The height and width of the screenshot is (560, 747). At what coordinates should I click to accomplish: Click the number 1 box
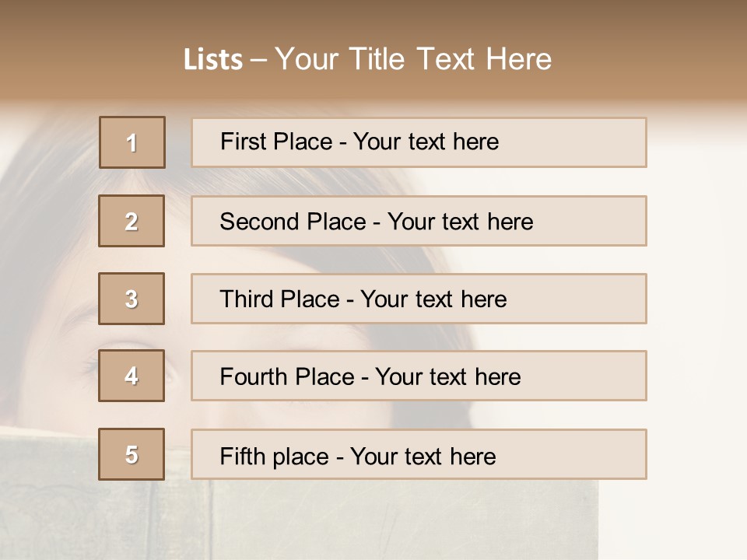tap(132, 142)
